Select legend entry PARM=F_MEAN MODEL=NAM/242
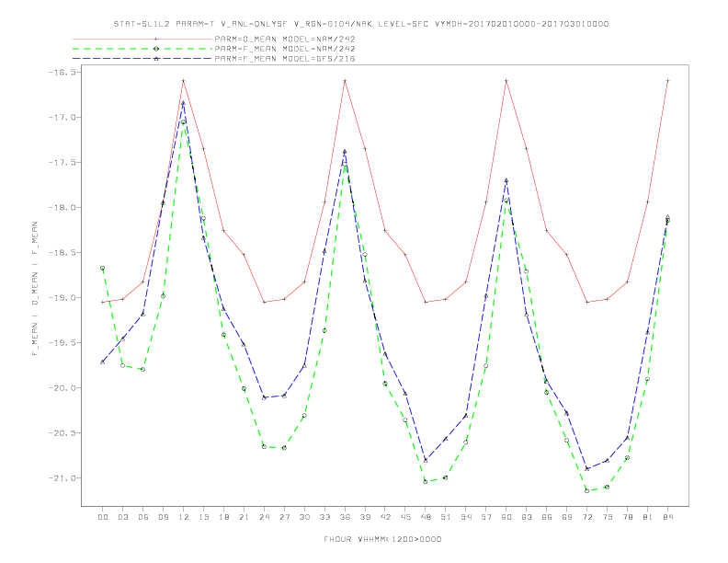The width and height of the screenshot is (728, 563). click(285, 49)
